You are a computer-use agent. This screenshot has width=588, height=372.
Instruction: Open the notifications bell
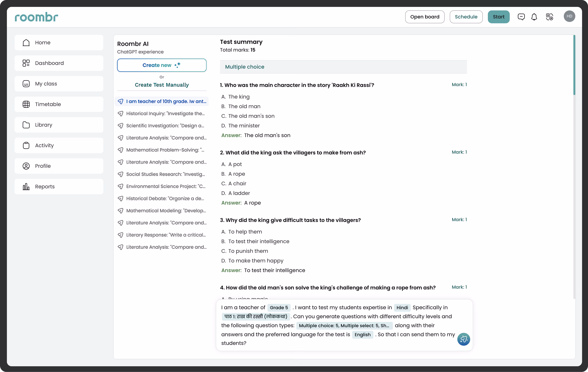tap(534, 17)
